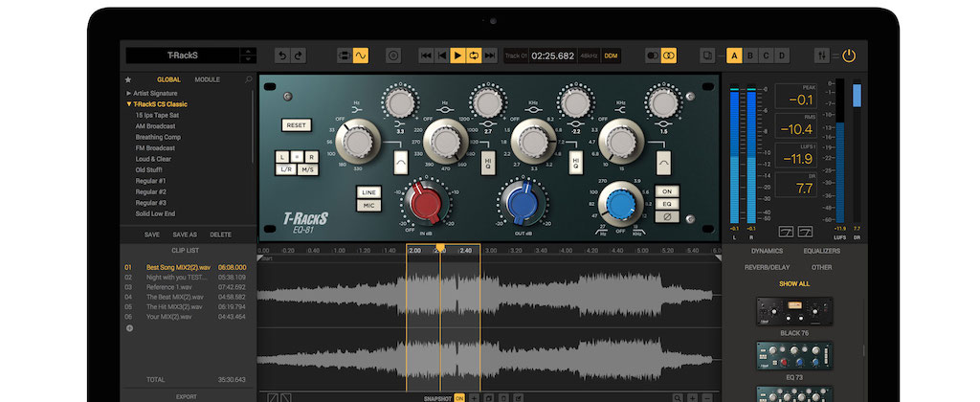Show favorite presets with star icon
This screenshot has height=402, width=980.
pos(128,80)
